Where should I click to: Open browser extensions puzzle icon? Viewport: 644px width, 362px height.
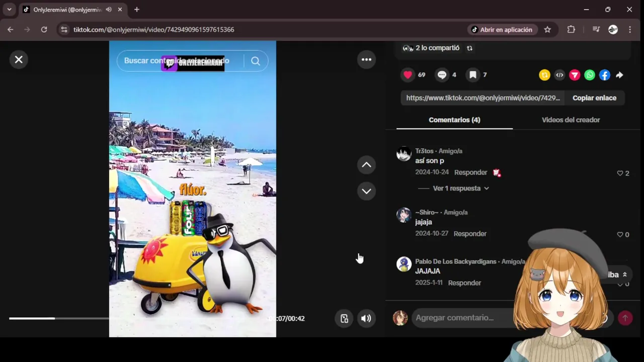click(571, 30)
